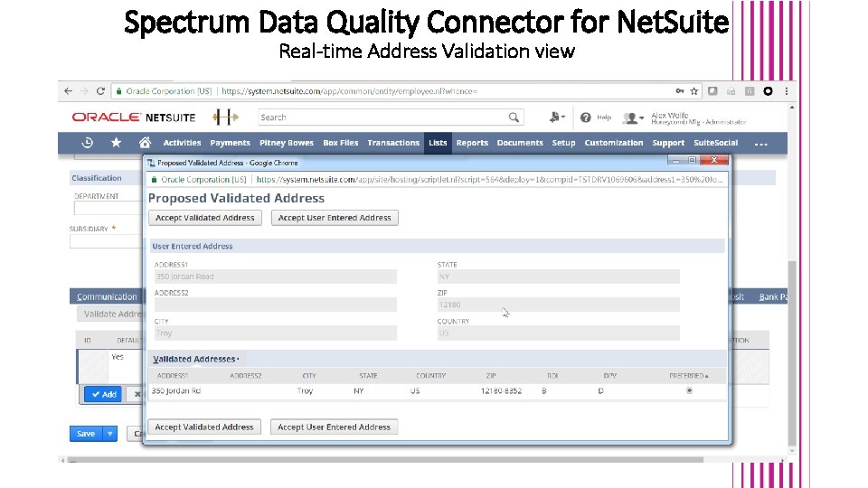This screenshot has width=868, height=488.
Task: Click the Add button with checkmark
Action: click(x=103, y=395)
